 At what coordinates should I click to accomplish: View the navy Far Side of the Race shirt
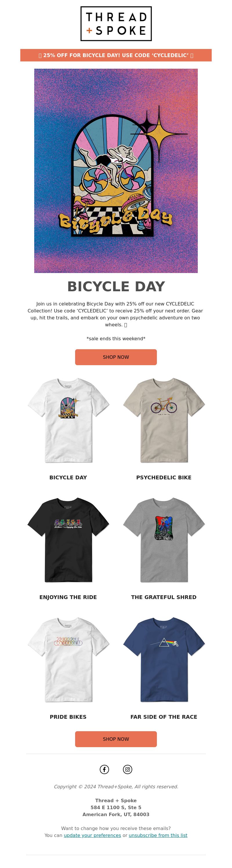pyautogui.click(x=164, y=659)
